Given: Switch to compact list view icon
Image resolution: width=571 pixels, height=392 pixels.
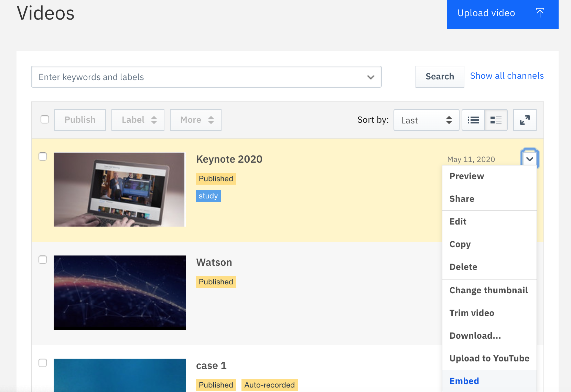Looking at the screenshot, I should click(x=473, y=120).
